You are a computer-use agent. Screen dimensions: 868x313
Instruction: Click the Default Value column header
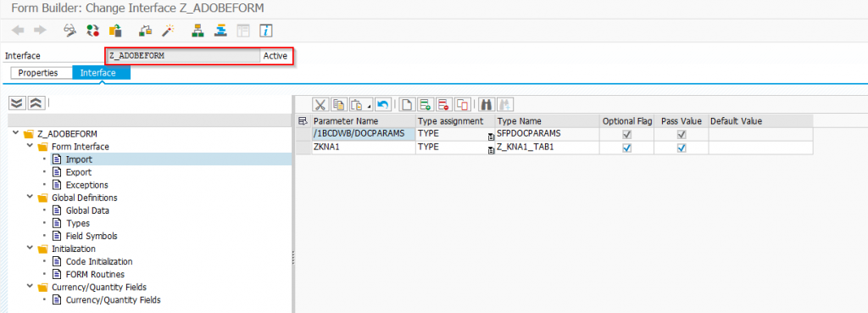point(760,120)
